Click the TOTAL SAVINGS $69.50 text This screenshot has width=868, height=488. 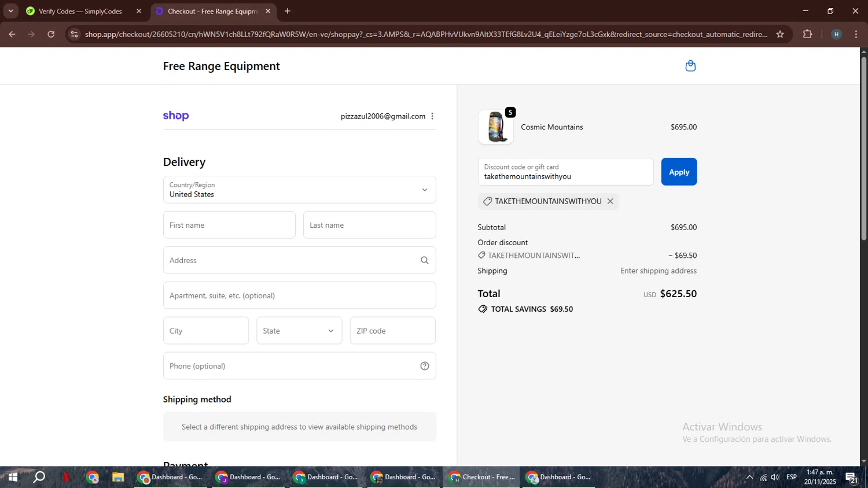(532, 309)
